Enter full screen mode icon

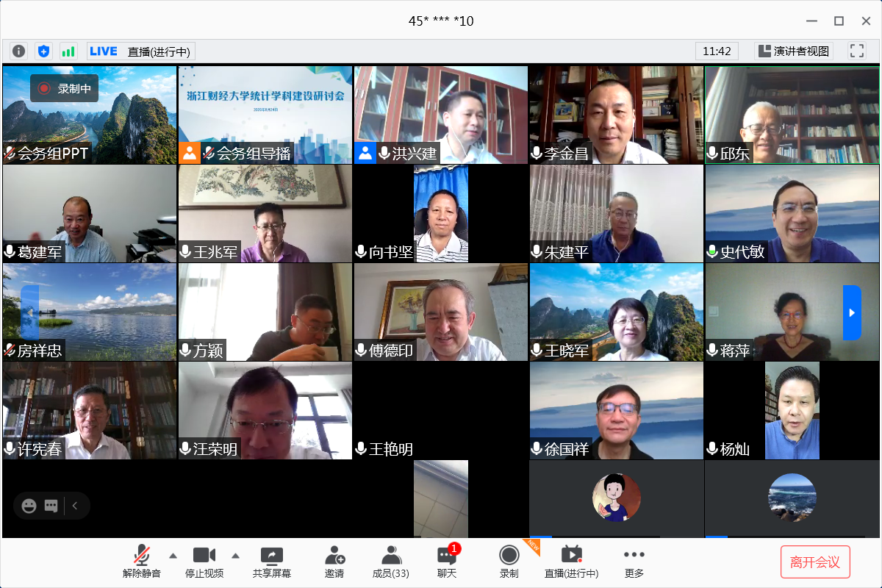pos(856,51)
